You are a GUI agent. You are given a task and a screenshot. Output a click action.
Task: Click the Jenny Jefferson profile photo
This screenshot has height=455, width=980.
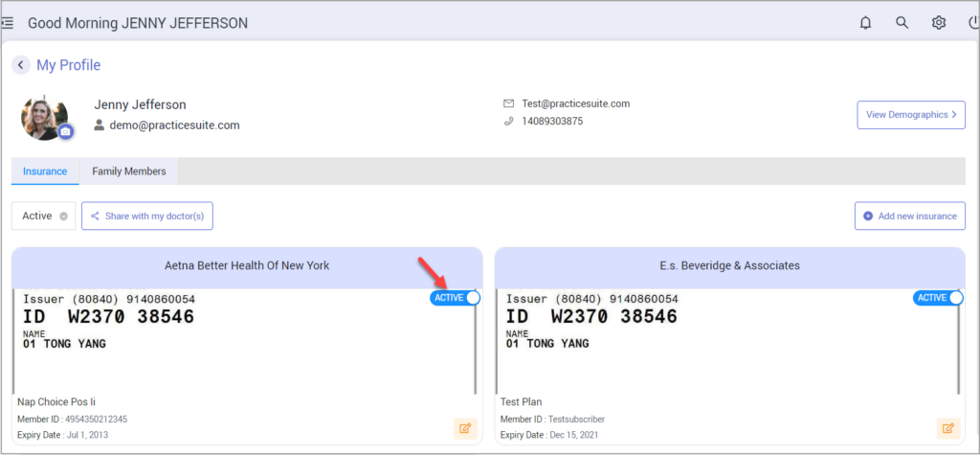click(x=42, y=116)
